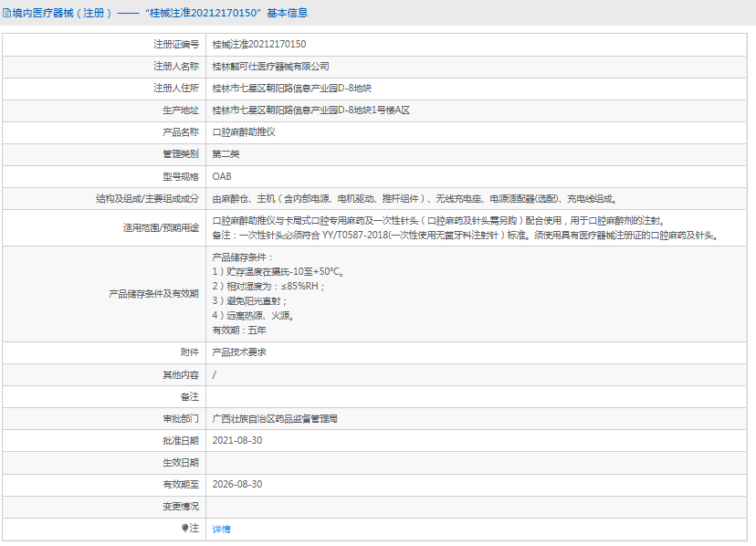
Task: Open the 详情 details link
Action: [221, 530]
